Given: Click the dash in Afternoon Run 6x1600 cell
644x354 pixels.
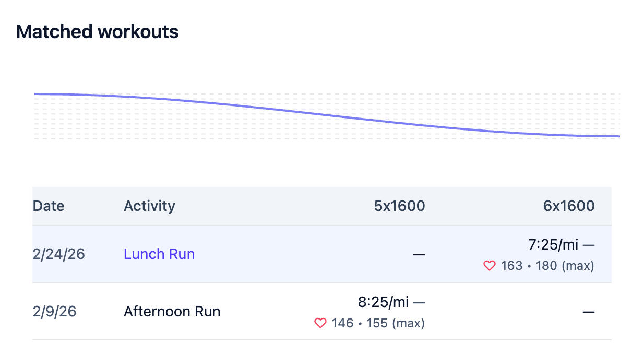Looking at the screenshot, I should tap(589, 312).
